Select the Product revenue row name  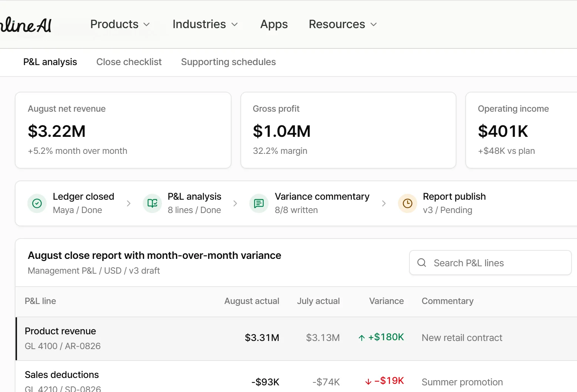(x=60, y=331)
